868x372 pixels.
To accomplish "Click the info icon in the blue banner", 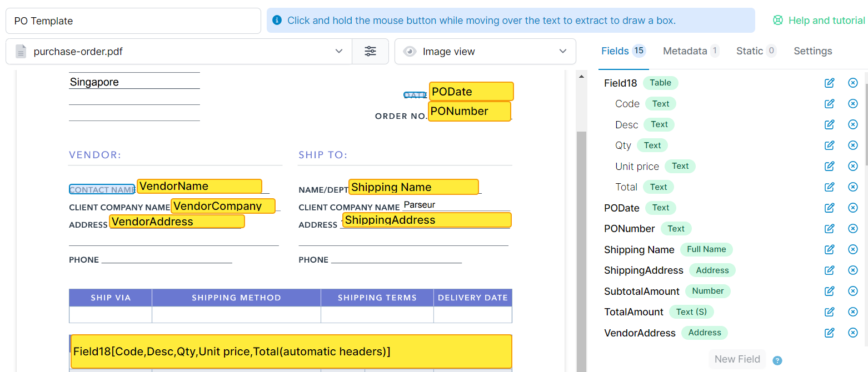I will (277, 20).
